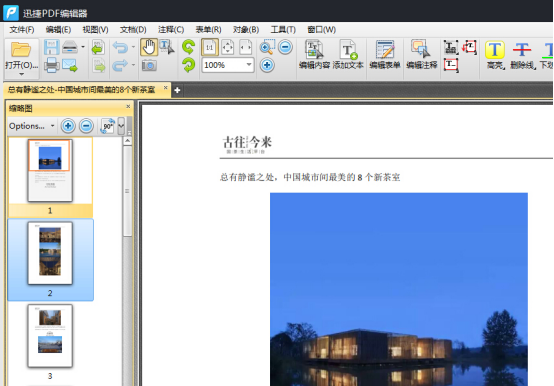
Task: Click the 编辑内容 tool
Action: (314, 54)
